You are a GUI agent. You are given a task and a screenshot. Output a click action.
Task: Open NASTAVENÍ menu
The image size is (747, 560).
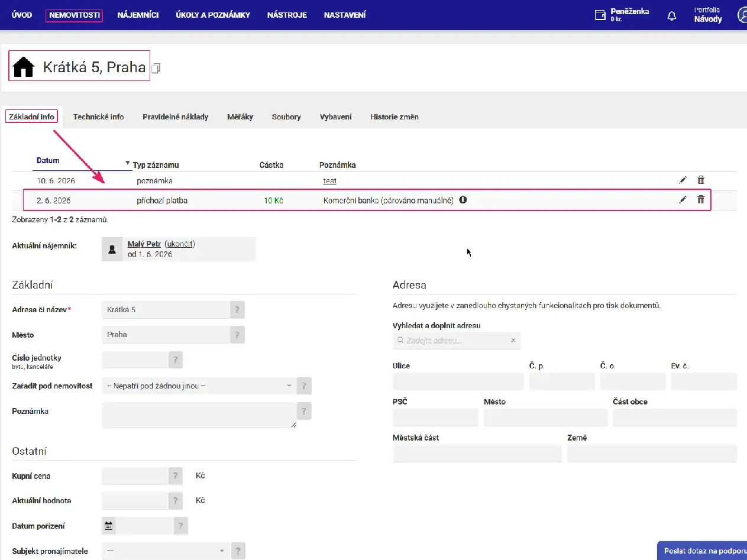[345, 15]
